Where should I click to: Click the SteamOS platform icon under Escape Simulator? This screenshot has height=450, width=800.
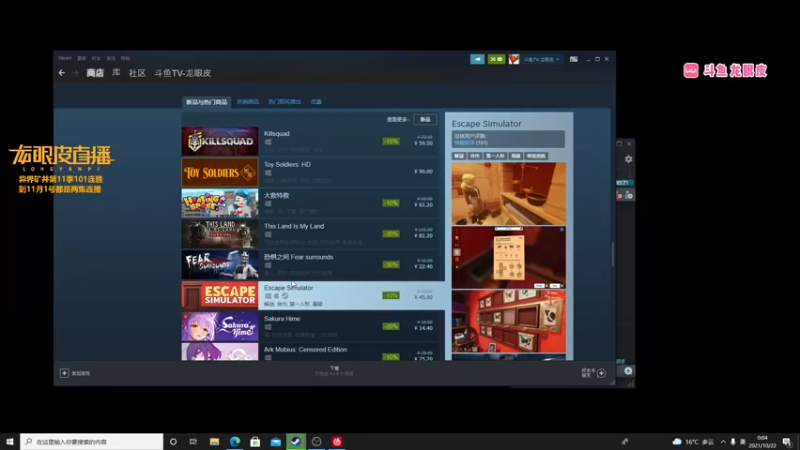click(285, 296)
